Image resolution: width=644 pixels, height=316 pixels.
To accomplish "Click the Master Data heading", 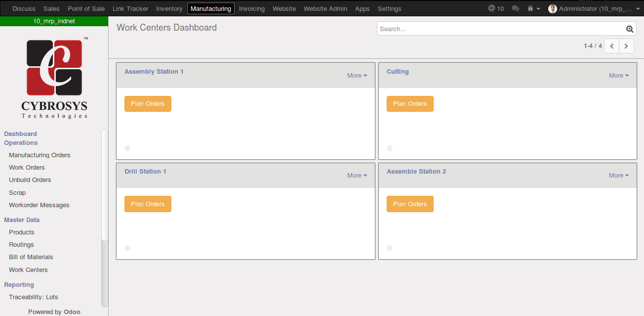I will 22,220.
